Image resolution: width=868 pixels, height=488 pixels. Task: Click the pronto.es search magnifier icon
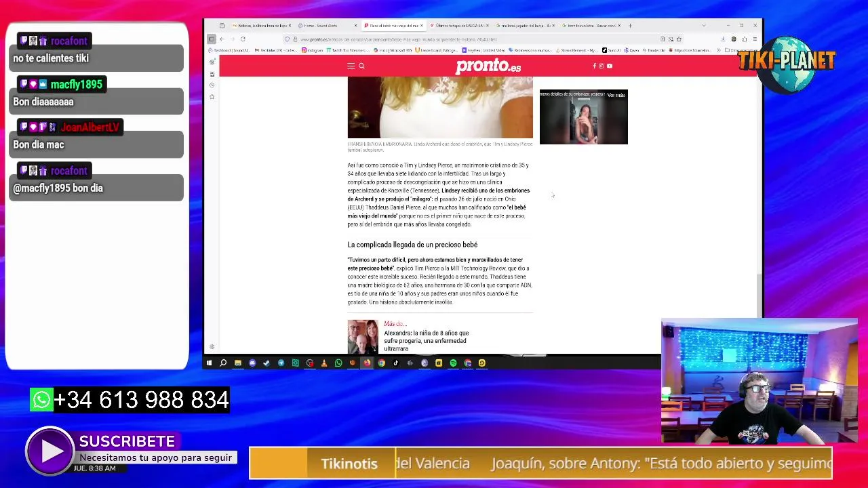pyautogui.click(x=361, y=66)
